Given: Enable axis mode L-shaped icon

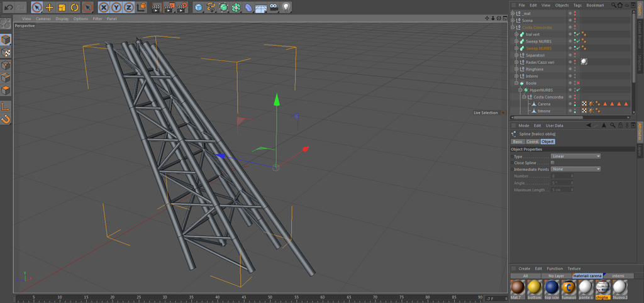Looking at the screenshot, I should click(x=6, y=107).
